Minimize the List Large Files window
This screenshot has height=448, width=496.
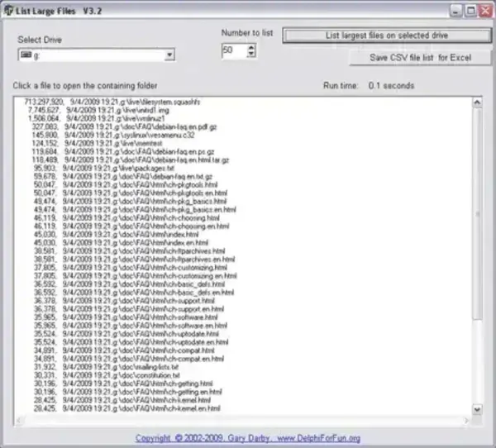tap(455, 11)
